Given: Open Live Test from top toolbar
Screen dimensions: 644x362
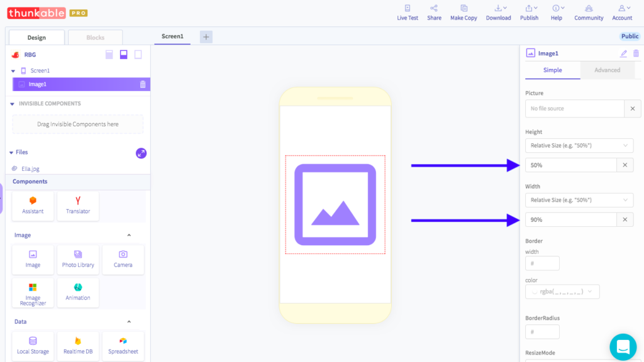Looking at the screenshot, I should 408,13.
